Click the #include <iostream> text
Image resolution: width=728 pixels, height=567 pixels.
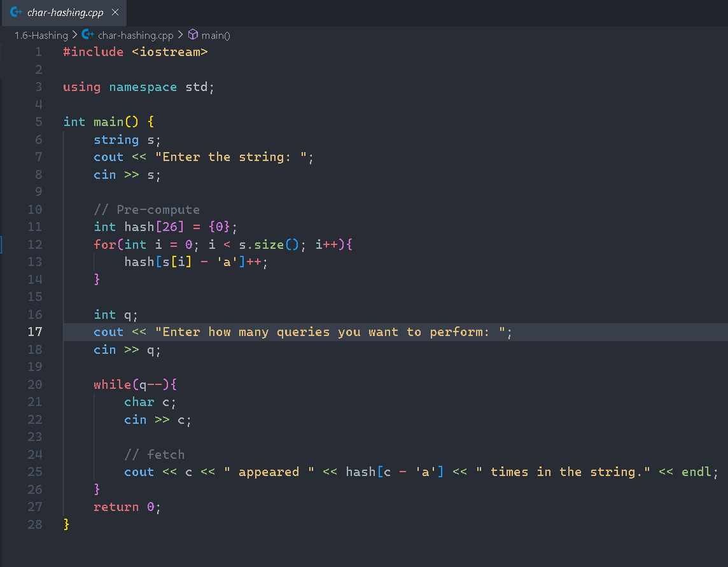(x=136, y=52)
